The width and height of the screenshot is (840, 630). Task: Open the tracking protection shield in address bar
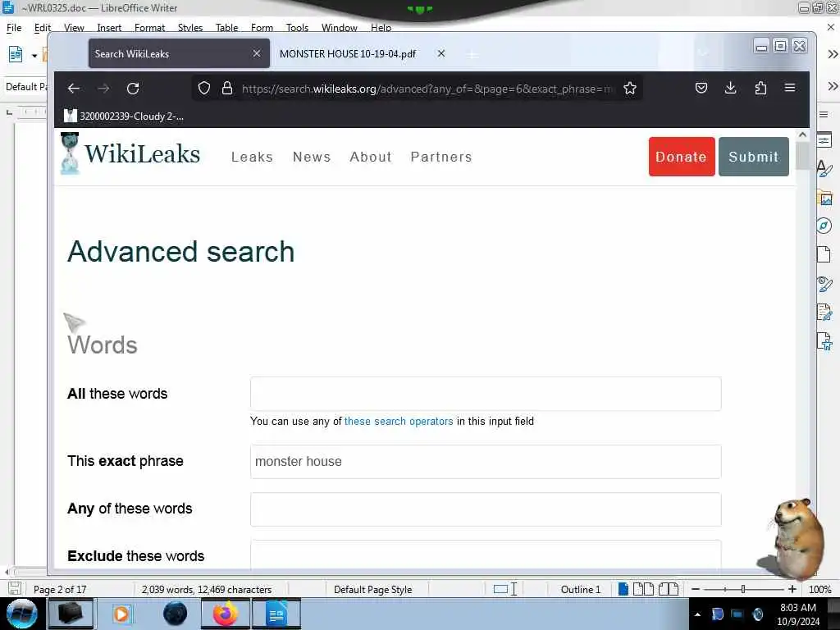point(204,89)
